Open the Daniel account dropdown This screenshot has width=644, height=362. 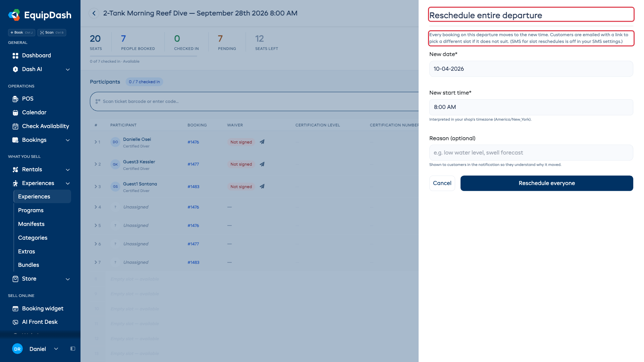tap(56, 349)
